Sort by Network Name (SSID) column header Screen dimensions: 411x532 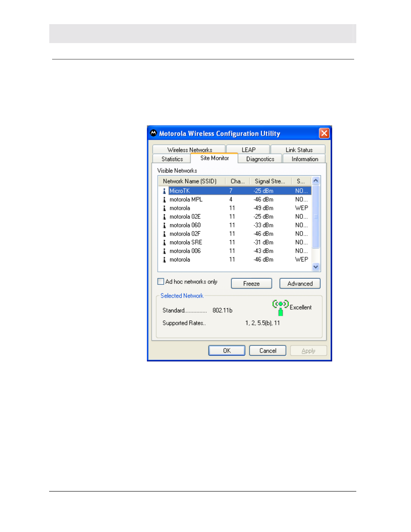tap(192, 181)
